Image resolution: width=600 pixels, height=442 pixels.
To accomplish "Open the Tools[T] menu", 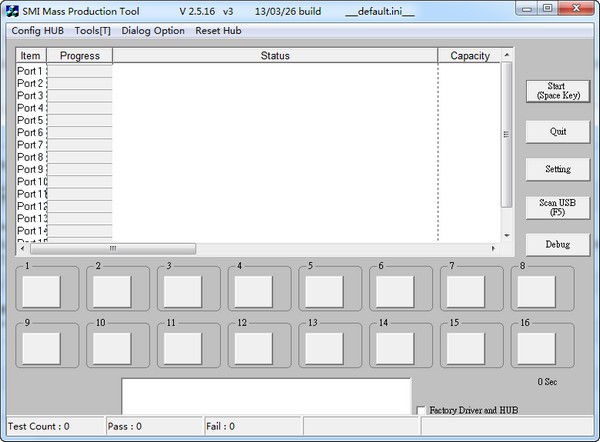I will [92, 30].
